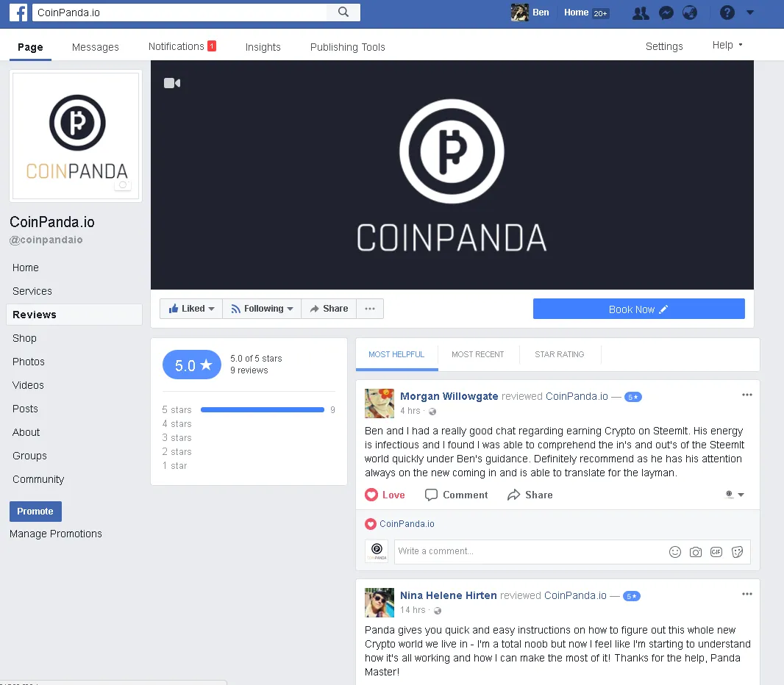Open About in the page sidebar

26,432
